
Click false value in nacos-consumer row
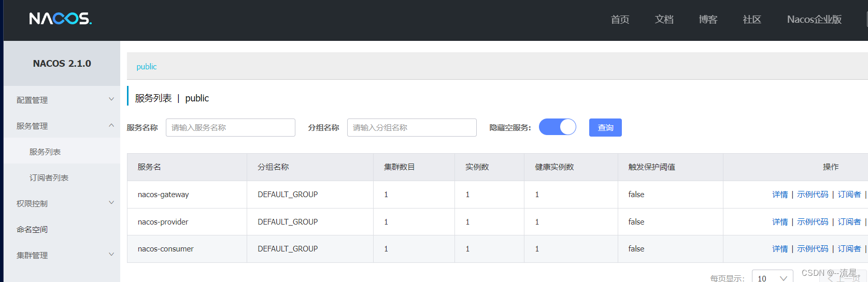[636, 249]
